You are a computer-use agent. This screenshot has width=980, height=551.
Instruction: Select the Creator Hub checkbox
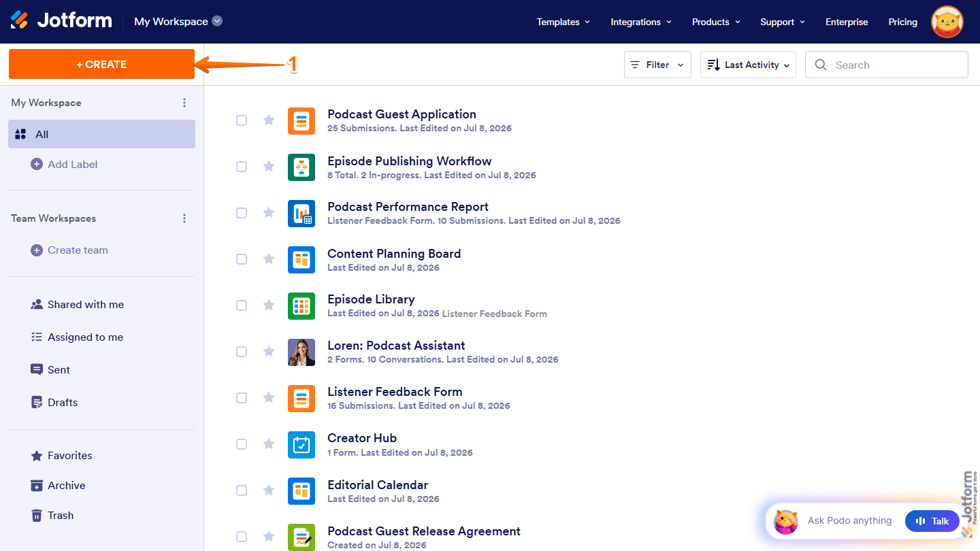click(242, 444)
